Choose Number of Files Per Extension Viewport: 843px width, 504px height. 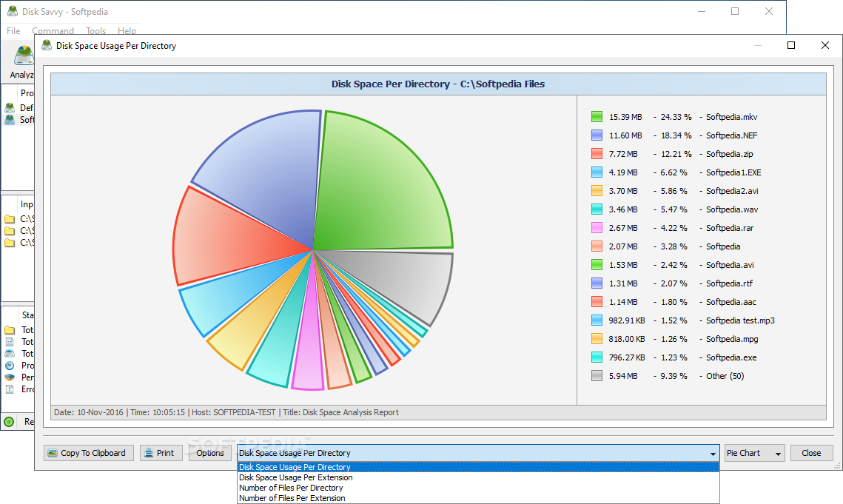point(478,498)
